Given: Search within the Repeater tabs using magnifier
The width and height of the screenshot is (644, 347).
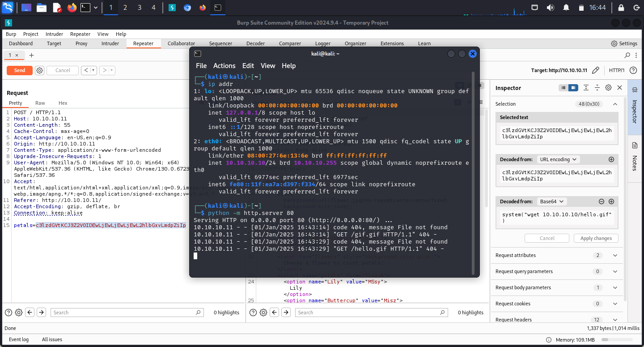Looking at the screenshot, I should [627, 55].
